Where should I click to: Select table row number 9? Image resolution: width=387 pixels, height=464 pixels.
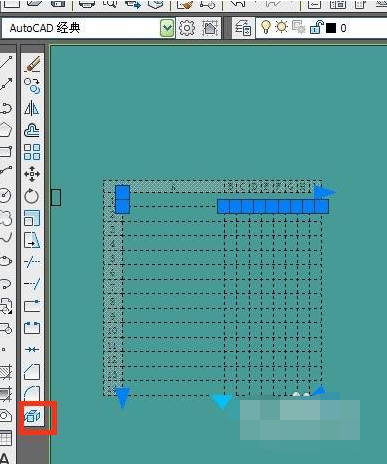pyautogui.click(x=113, y=316)
